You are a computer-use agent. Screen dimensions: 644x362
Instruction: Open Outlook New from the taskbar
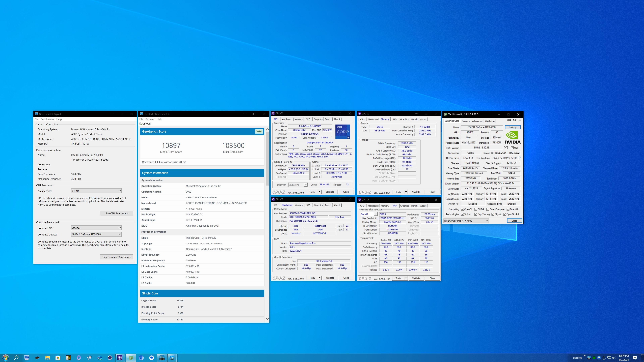coord(100,358)
